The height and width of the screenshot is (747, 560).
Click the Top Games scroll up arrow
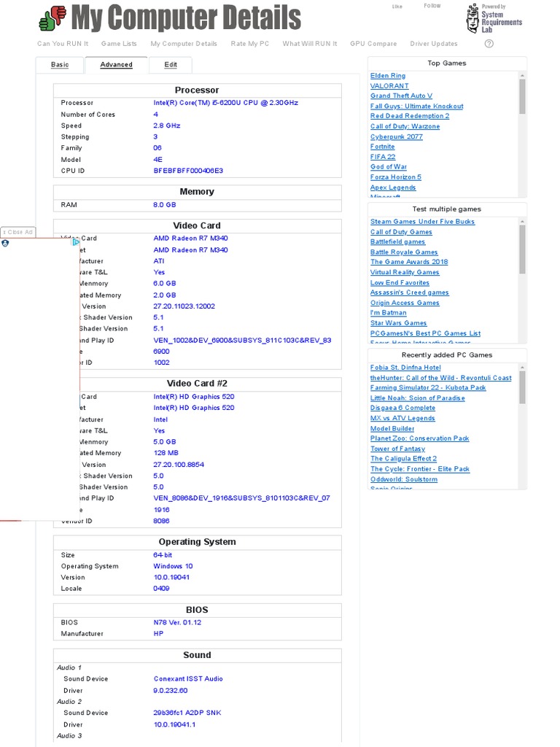[522, 76]
